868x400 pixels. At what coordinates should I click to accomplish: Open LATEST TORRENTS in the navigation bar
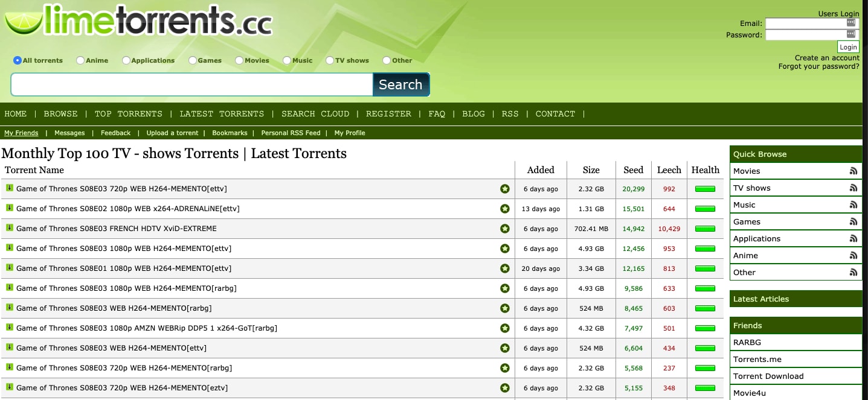pos(222,113)
